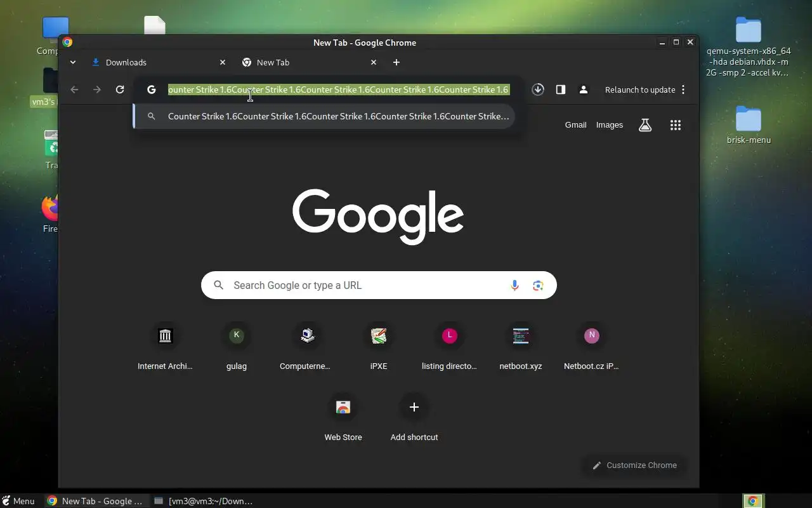
Task: Click the Chrome tray icon in taskbar
Action: 753,501
